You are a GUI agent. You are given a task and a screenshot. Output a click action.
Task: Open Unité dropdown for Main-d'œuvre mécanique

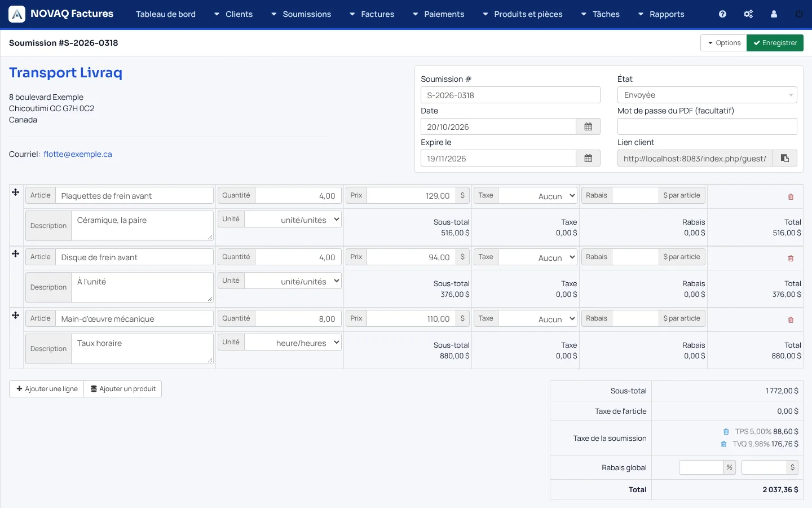coord(293,342)
